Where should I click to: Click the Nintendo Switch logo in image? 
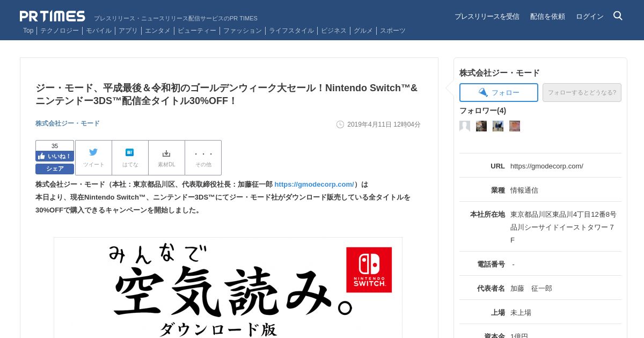(369, 269)
